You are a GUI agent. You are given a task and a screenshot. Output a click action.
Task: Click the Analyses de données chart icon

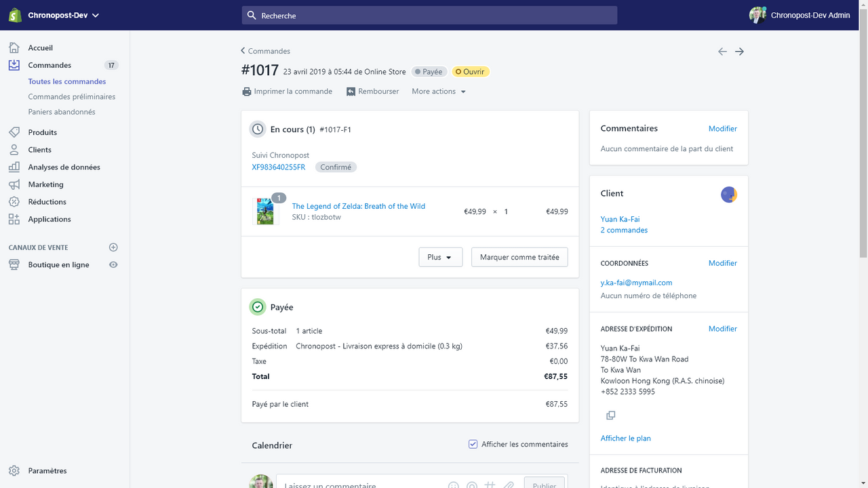(14, 167)
